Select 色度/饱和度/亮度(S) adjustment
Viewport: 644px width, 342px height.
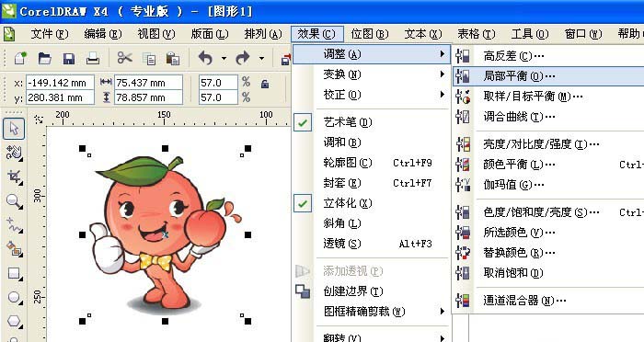click(x=548, y=212)
